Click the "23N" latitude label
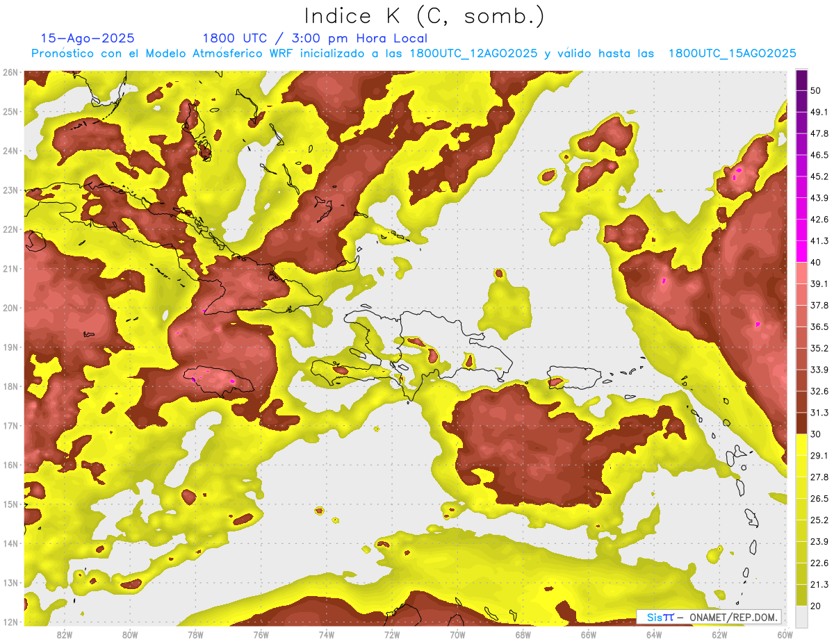This screenshot has height=644, width=834. click(x=10, y=190)
